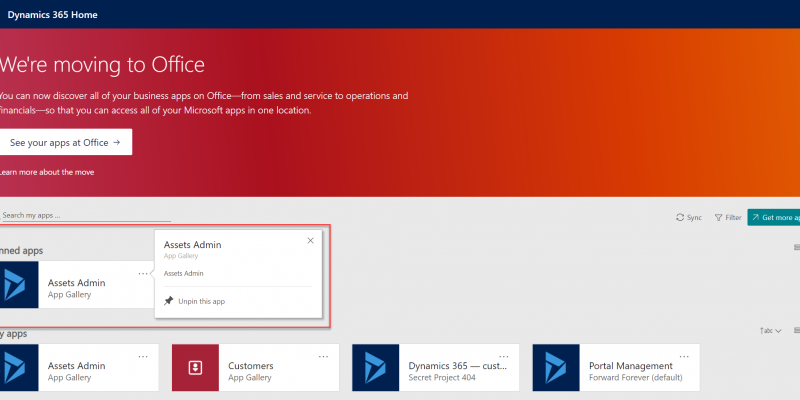800x400 pixels.
Task: Click the Secret Project 404 subtitle
Action: coord(442,378)
